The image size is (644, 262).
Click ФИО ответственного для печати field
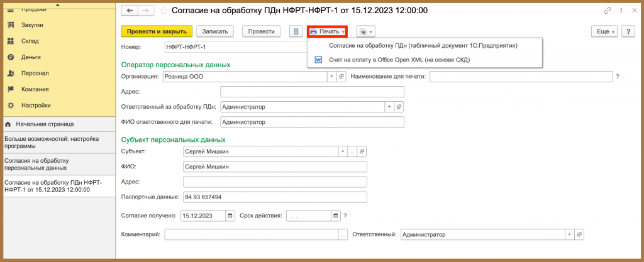click(312, 122)
